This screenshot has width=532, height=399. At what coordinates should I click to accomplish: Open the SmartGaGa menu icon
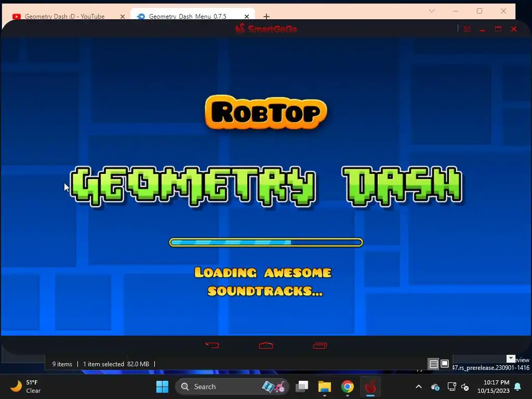(467, 29)
